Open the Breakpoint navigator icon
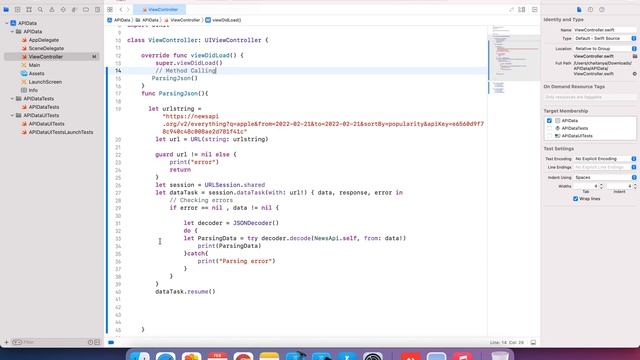The image size is (640, 360). click(x=86, y=9)
